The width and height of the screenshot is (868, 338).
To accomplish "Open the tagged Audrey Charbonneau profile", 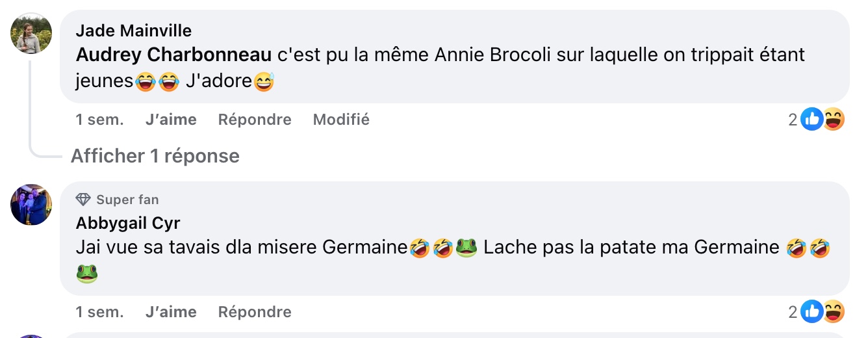I will click(173, 55).
